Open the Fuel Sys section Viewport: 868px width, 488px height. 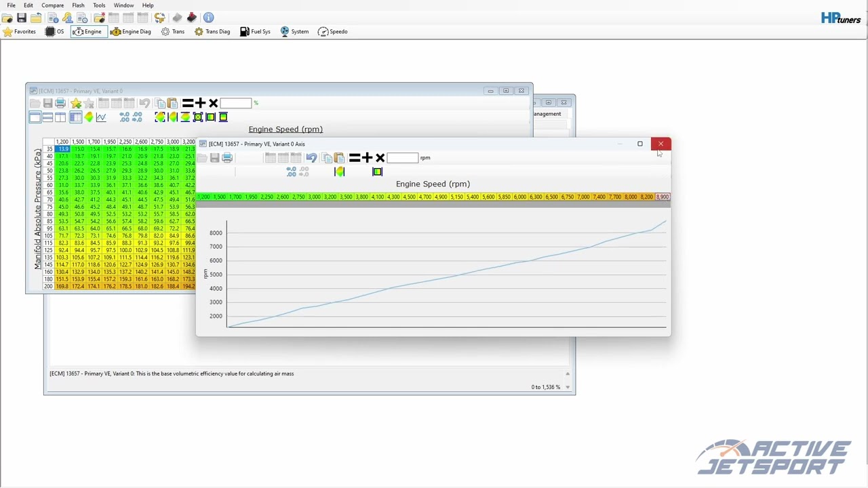(x=255, y=32)
